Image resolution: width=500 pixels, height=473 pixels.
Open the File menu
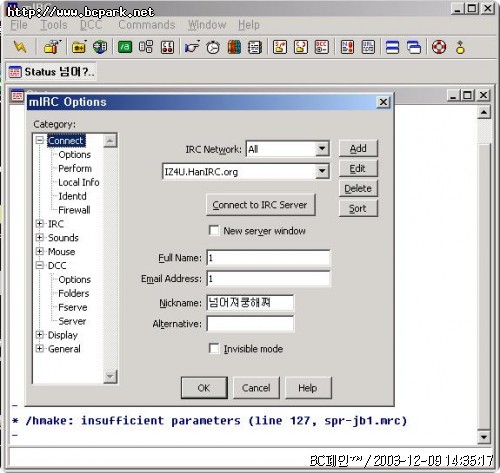[x=19, y=25]
